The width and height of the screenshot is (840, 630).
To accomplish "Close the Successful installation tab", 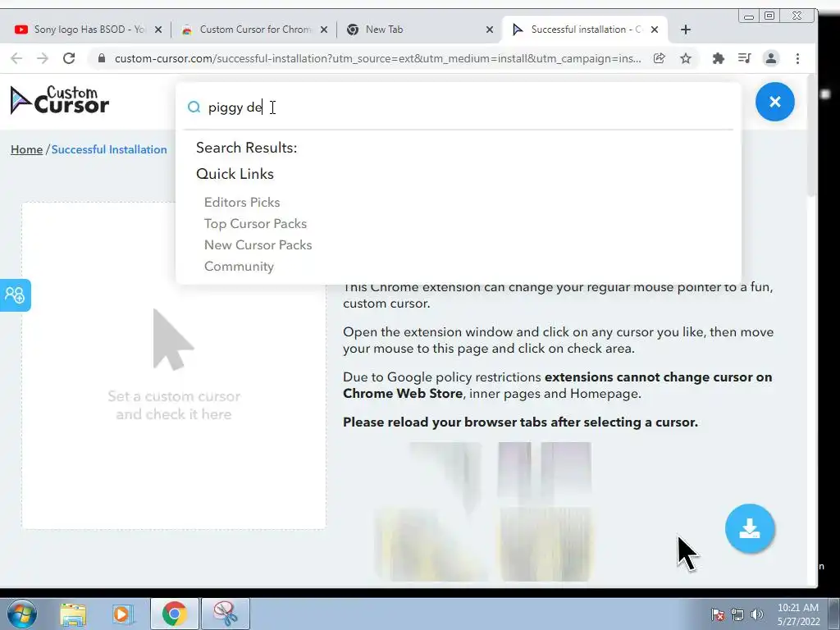I will click(655, 30).
